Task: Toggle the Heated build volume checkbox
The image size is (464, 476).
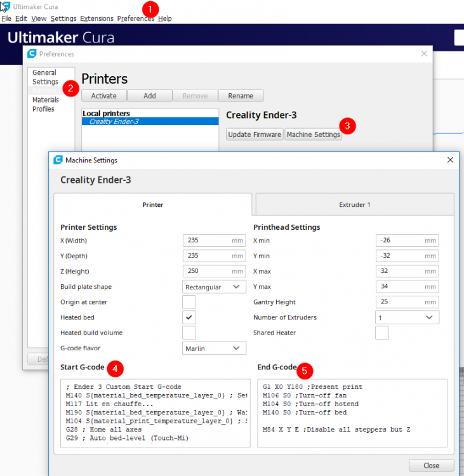Action: click(x=189, y=333)
